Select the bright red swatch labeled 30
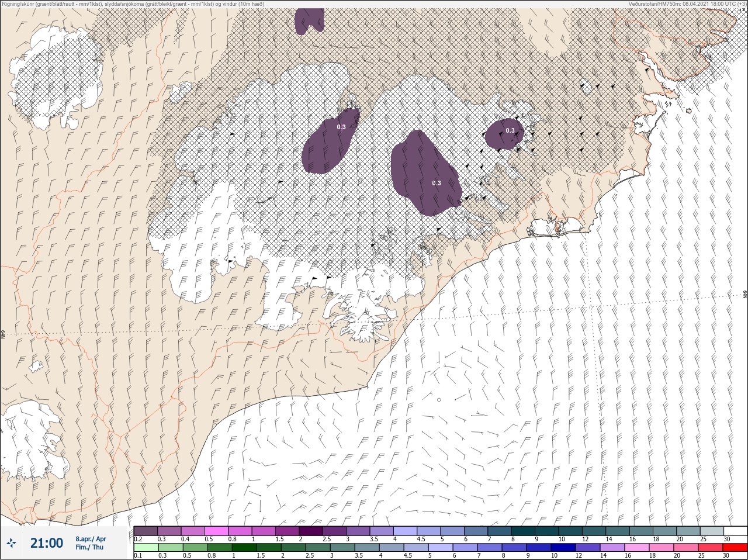The width and height of the screenshot is (748, 560). pos(735,548)
